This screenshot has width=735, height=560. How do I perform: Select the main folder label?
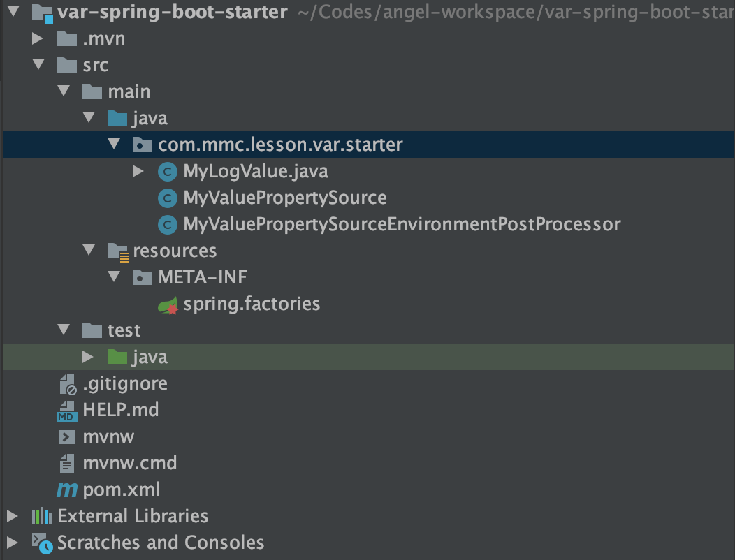click(x=129, y=92)
